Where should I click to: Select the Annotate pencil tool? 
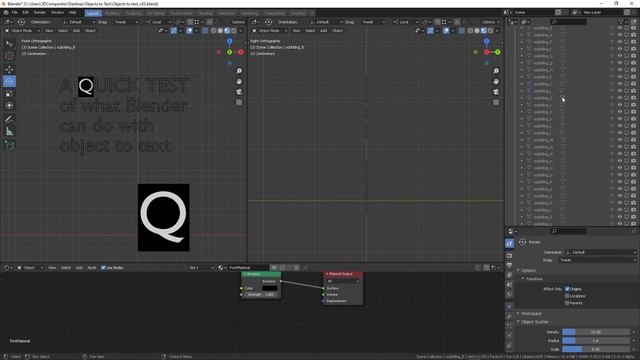(x=9, y=119)
